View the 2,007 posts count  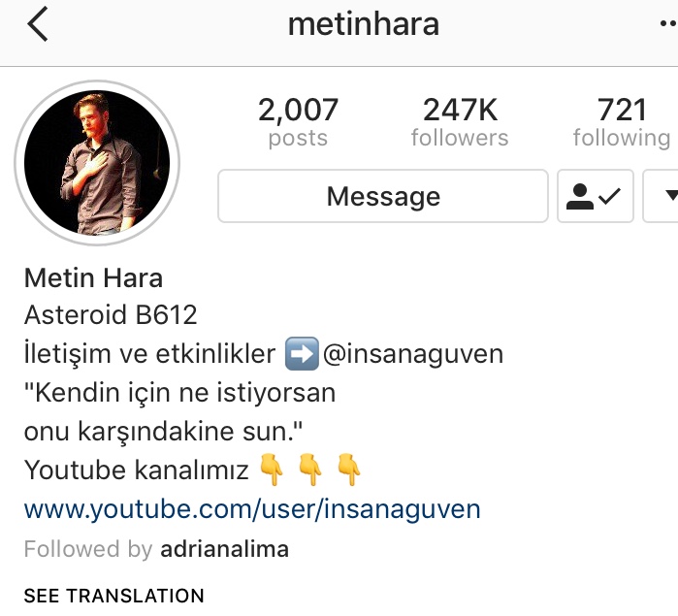pos(298,121)
